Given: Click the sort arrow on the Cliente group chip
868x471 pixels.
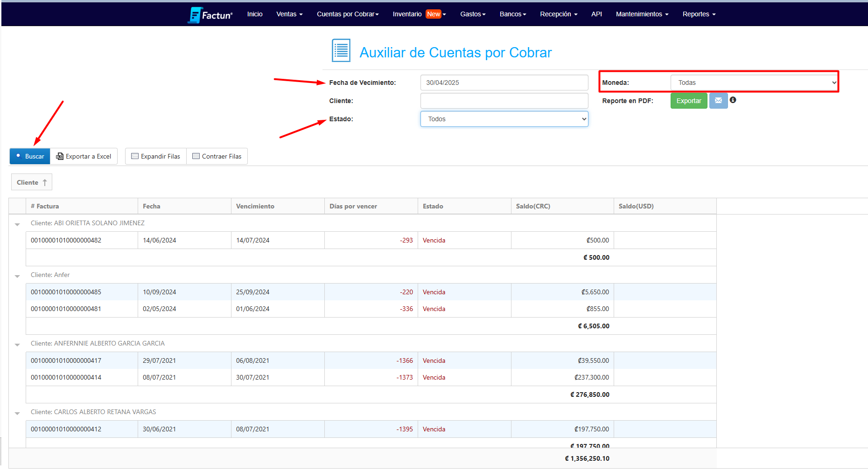Looking at the screenshot, I should click(x=45, y=182).
